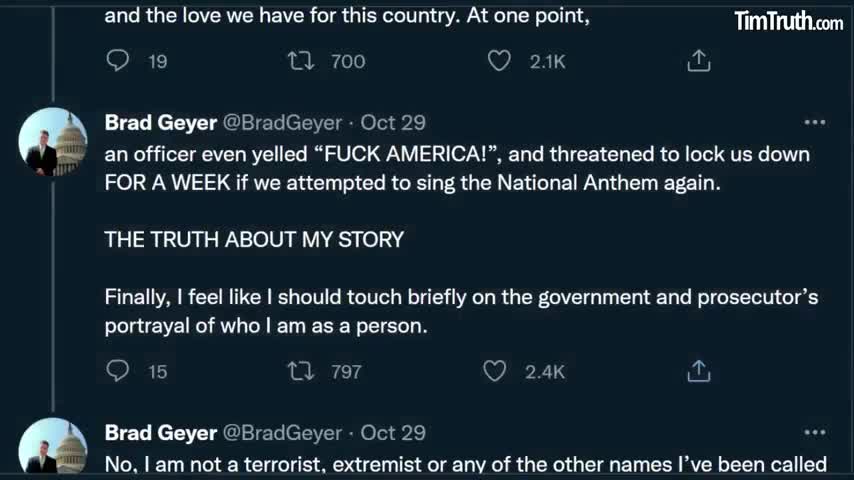Click @BradGeyer handle on the bottom tweet
The image size is (854, 480).
(x=281, y=433)
